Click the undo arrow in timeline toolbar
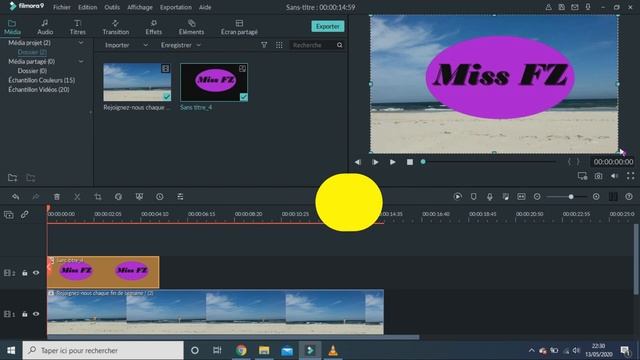The width and height of the screenshot is (640, 360). coord(16,197)
